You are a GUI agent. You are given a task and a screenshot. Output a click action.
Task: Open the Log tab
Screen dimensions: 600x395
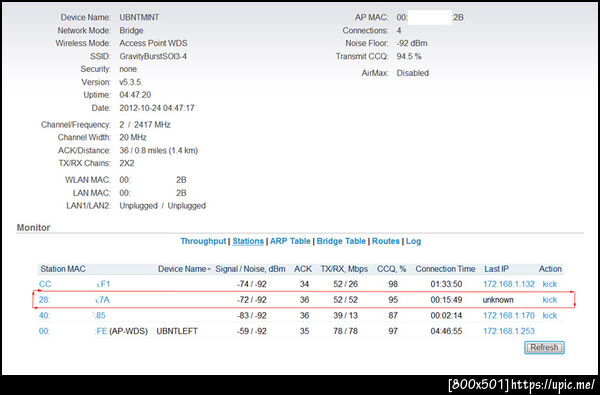(413, 241)
